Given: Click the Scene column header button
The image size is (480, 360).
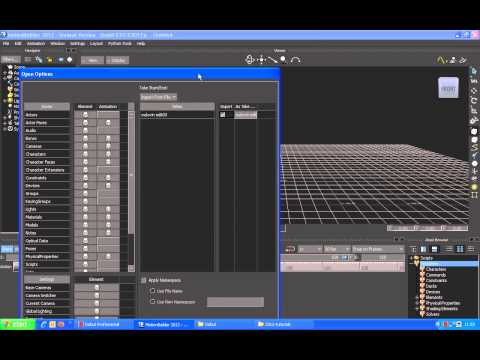Looking at the screenshot, I should pos(47,107).
